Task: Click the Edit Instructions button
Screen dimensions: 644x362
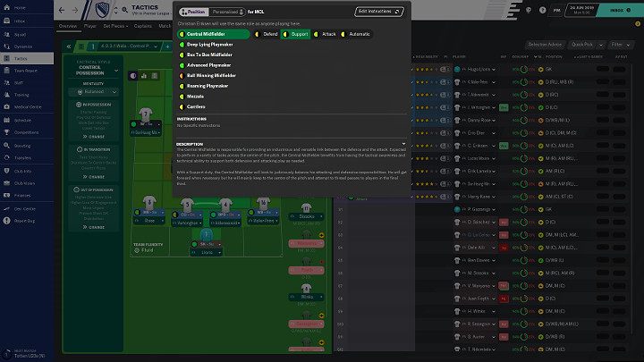Action: (378, 12)
